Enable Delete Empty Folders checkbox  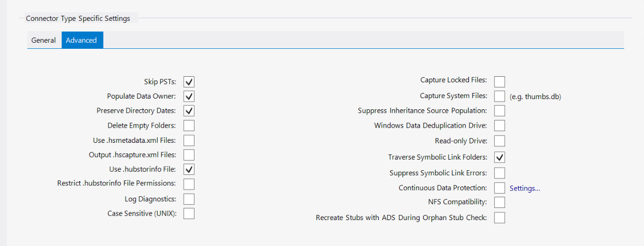189,126
